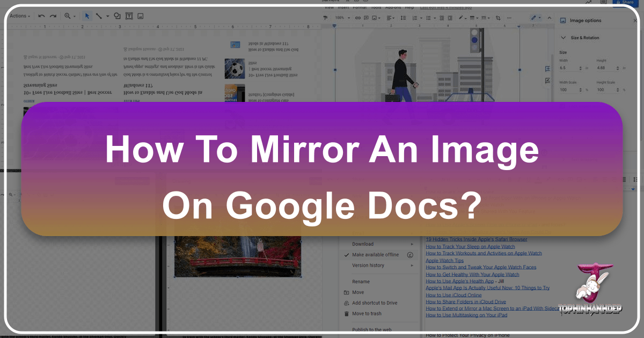The width and height of the screenshot is (644, 338).
Task: Select the Text box tool
Action: click(129, 16)
